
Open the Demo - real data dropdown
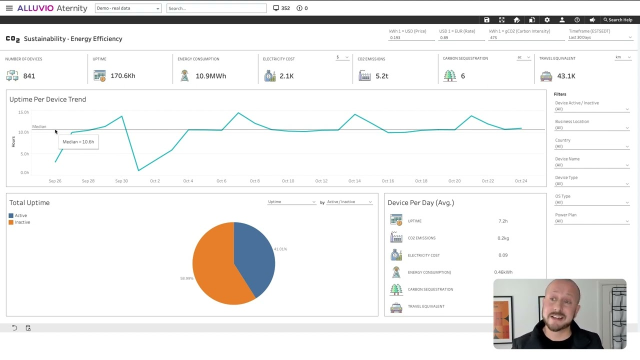click(x=128, y=8)
